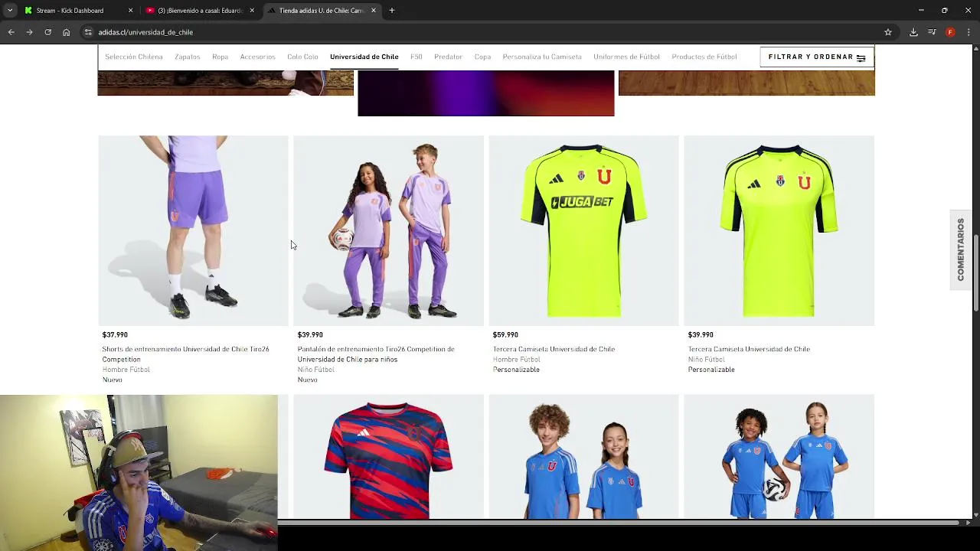The width and height of the screenshot is (980, 551).
Task: Open Predator category
Action: tap(449, 57)
